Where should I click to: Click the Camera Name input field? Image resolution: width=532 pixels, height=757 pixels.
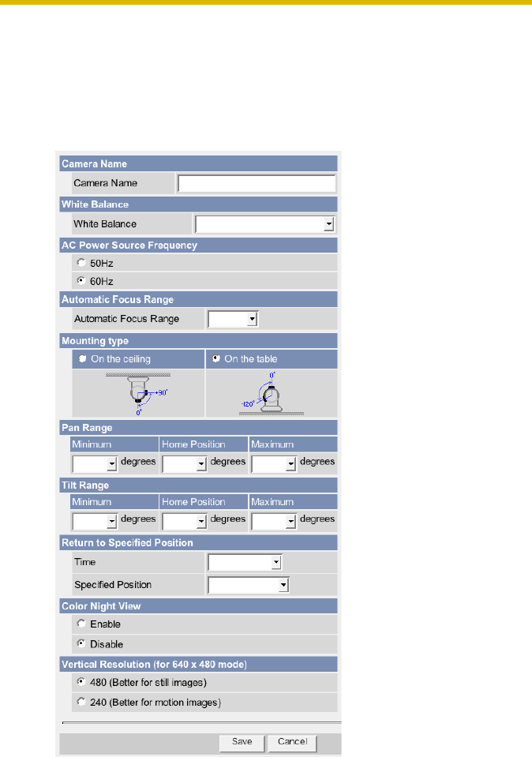pos(257,183)
